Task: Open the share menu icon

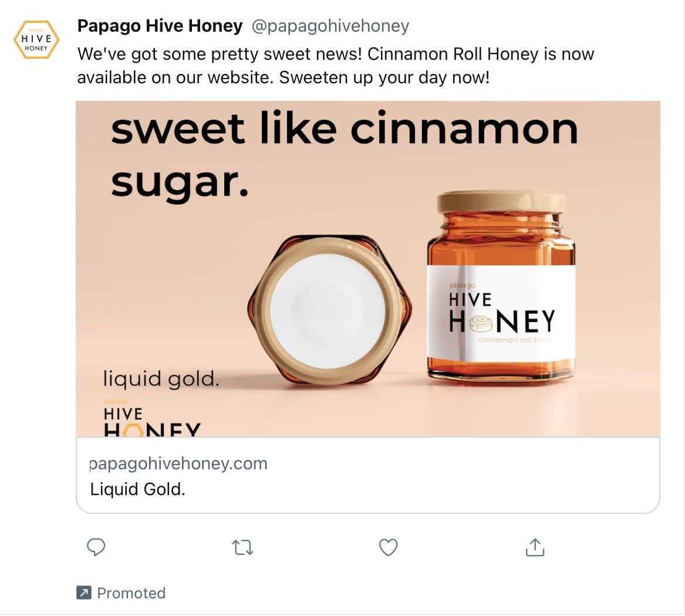Action: pyautogui.click(x=534, y=547)
